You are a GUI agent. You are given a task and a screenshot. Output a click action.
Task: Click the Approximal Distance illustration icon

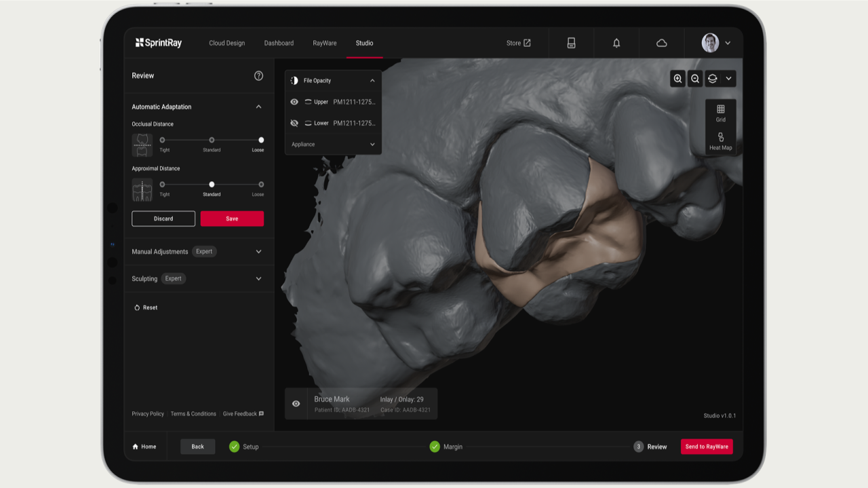(x=142, y=189)
